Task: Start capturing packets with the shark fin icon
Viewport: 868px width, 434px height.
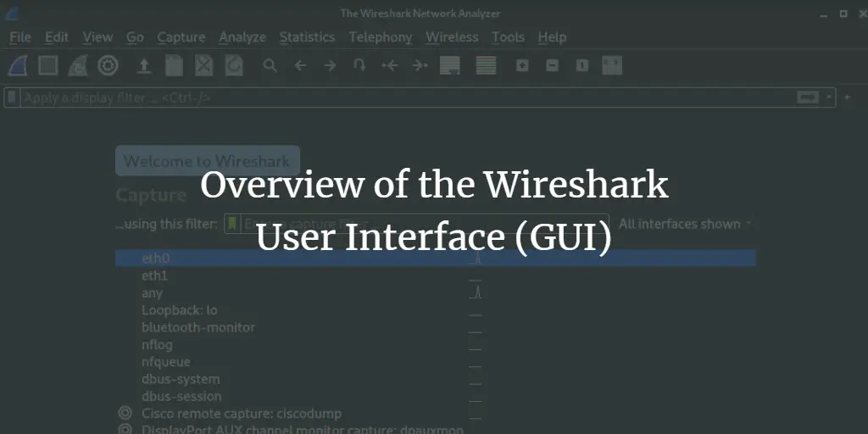Action: tap(19, 66)
